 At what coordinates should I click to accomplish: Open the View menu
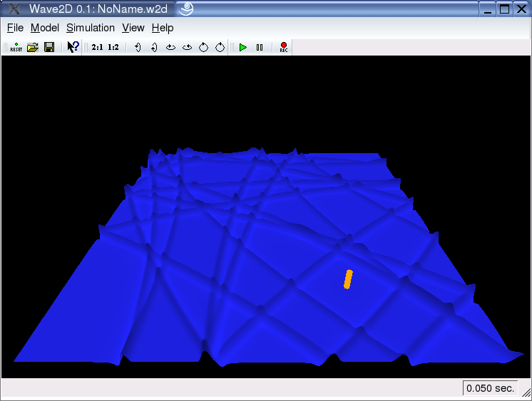[133, 28]
